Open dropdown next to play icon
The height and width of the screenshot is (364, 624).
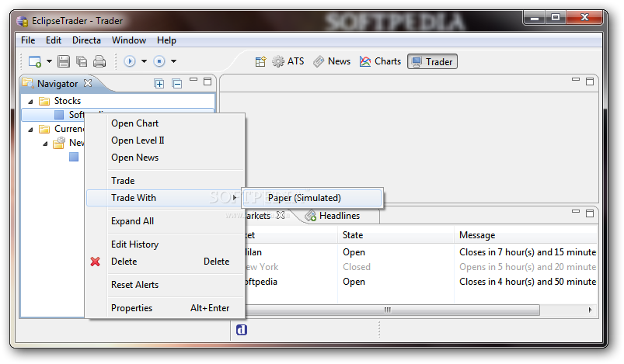click(x=144, y=61)
